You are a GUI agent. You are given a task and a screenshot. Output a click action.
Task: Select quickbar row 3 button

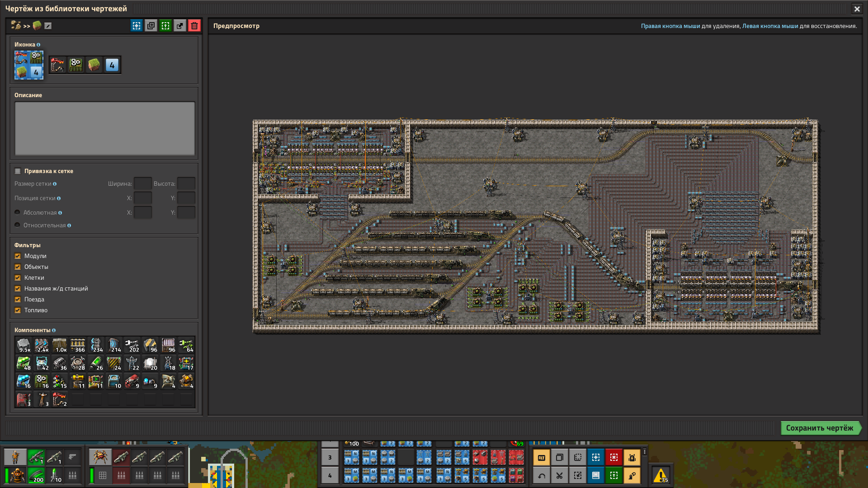330,457
